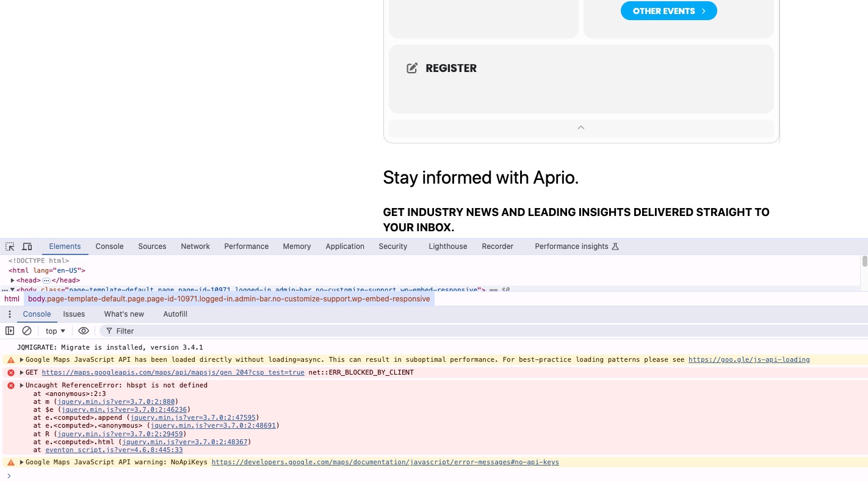Select the body.page-template-default breadcrumb item
Viewport: 868px width, 482px height.
click(x=229, y=299)
